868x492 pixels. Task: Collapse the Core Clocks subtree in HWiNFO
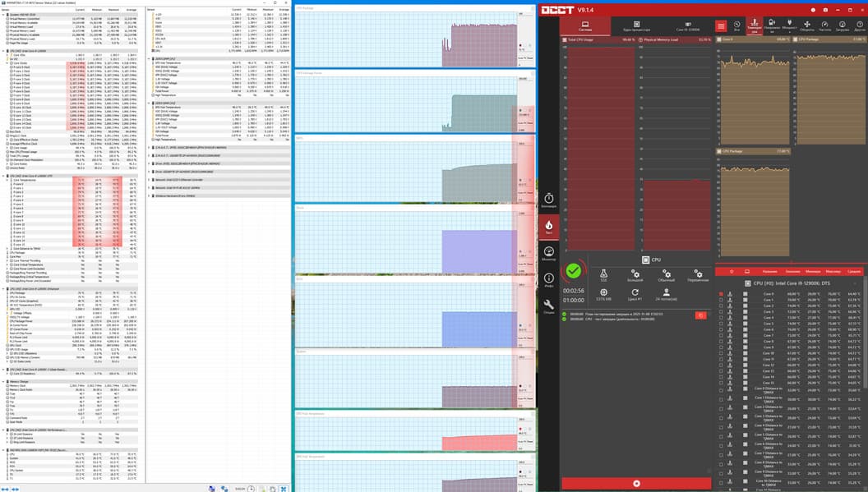(x=7, y=63)
